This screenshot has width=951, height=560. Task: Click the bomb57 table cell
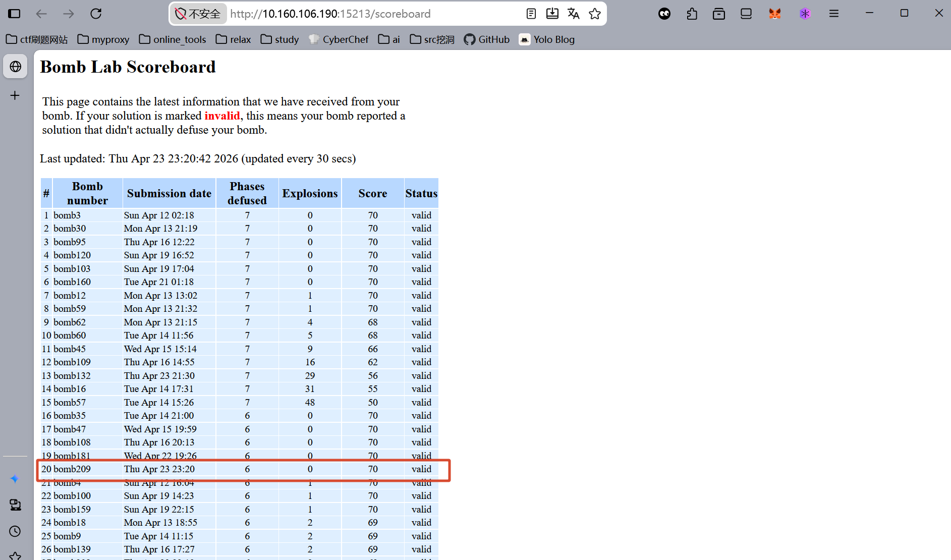point(87,403)
